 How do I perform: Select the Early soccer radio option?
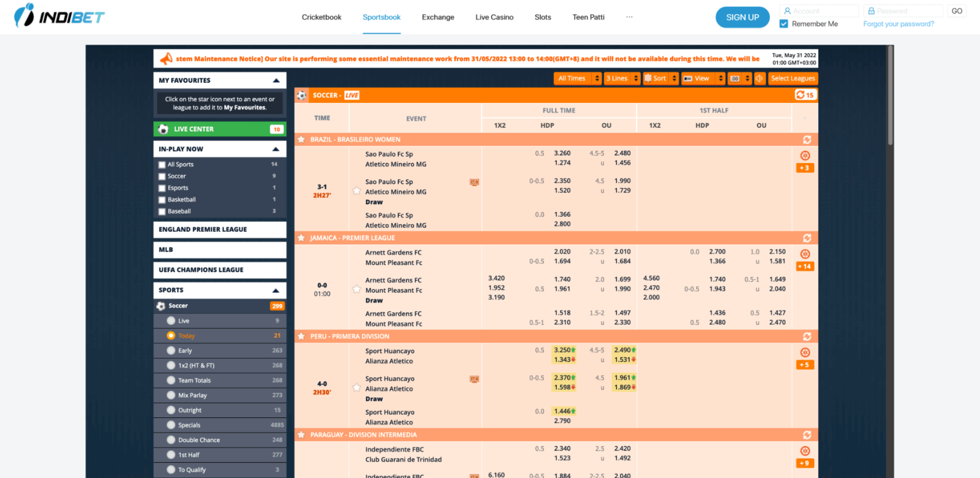click(171, 351)
